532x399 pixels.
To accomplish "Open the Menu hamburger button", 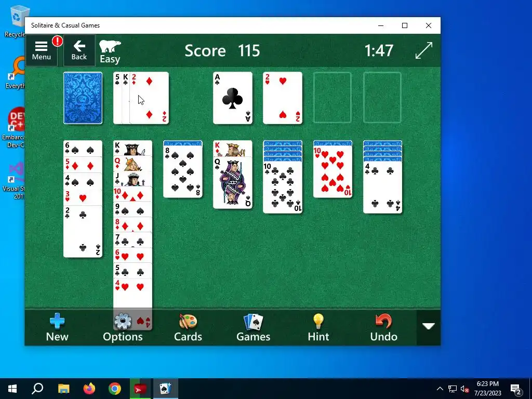I will tap(42, 50).
